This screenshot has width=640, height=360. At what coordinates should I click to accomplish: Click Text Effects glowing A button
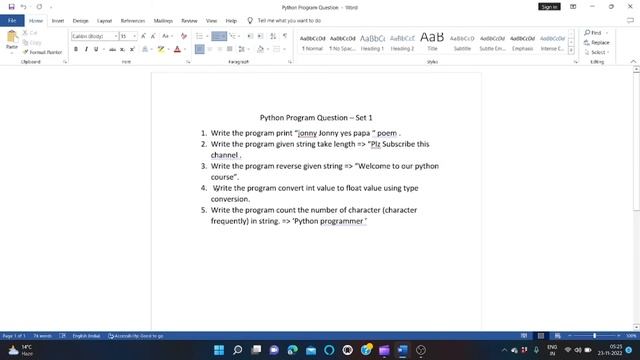(x=145, y=49)
